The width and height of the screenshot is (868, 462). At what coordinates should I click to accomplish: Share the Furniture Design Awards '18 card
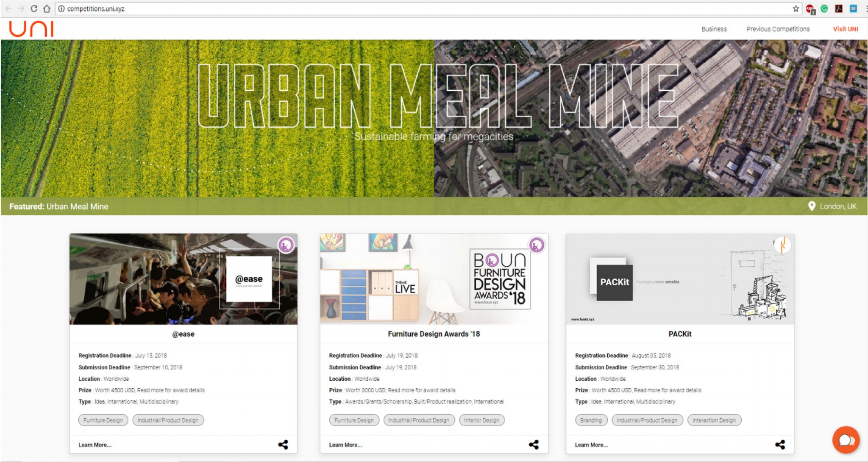[x=534, y=444]
